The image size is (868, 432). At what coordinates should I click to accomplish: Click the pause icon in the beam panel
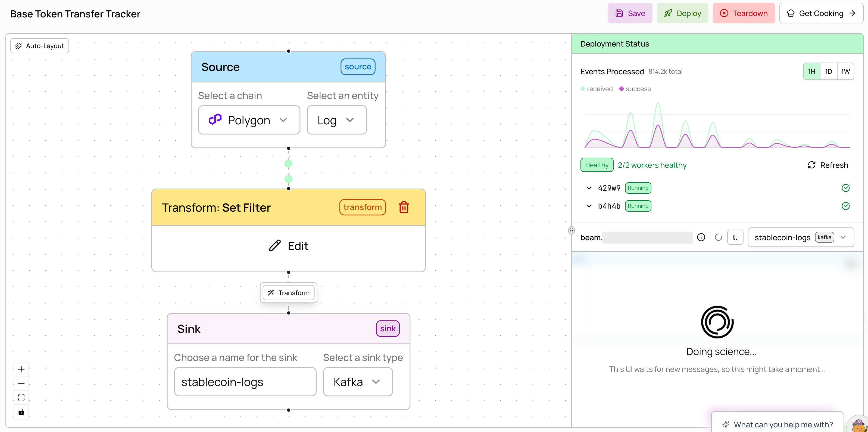[736, 237]
